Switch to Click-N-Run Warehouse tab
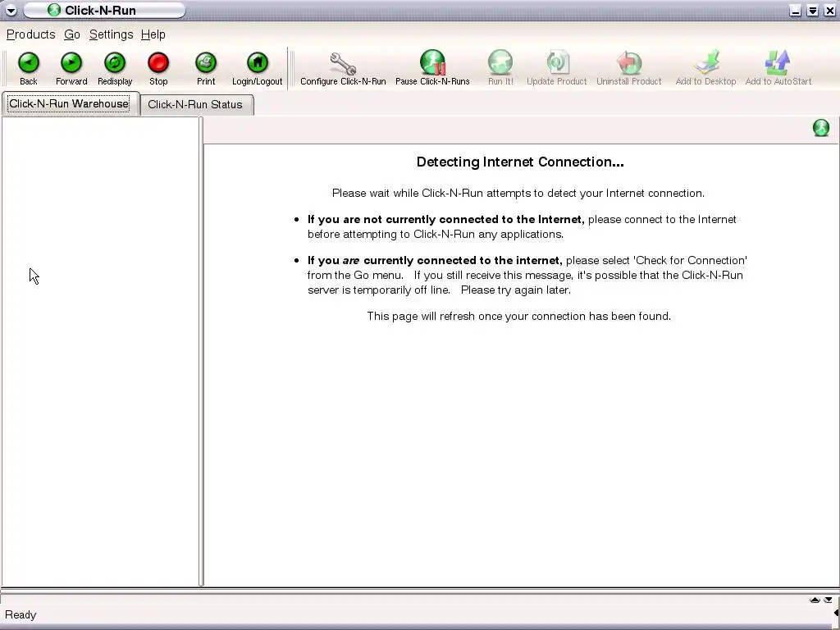 tap(69, 103)
